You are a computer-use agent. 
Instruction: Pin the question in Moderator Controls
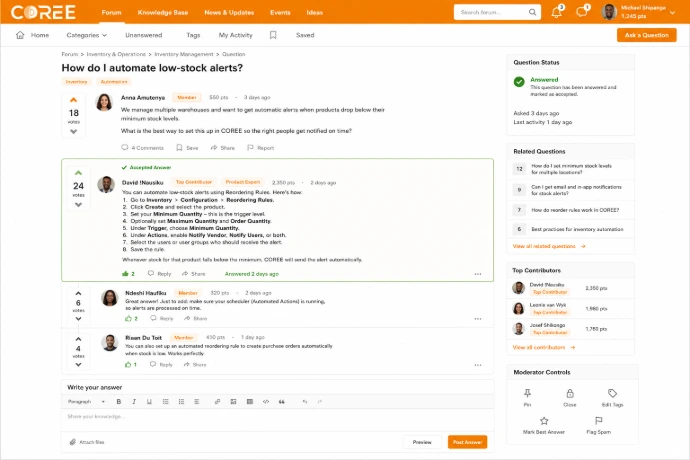pos(527,397)
